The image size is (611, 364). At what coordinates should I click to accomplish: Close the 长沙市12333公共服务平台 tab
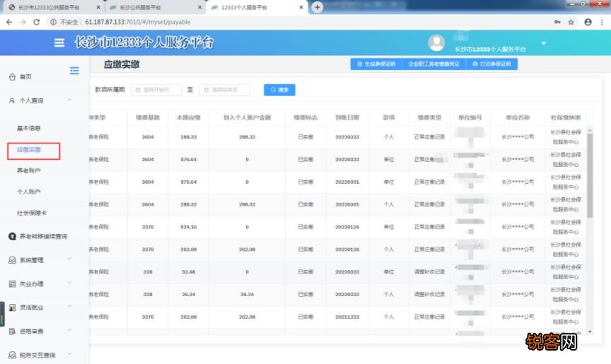point(98,7)
